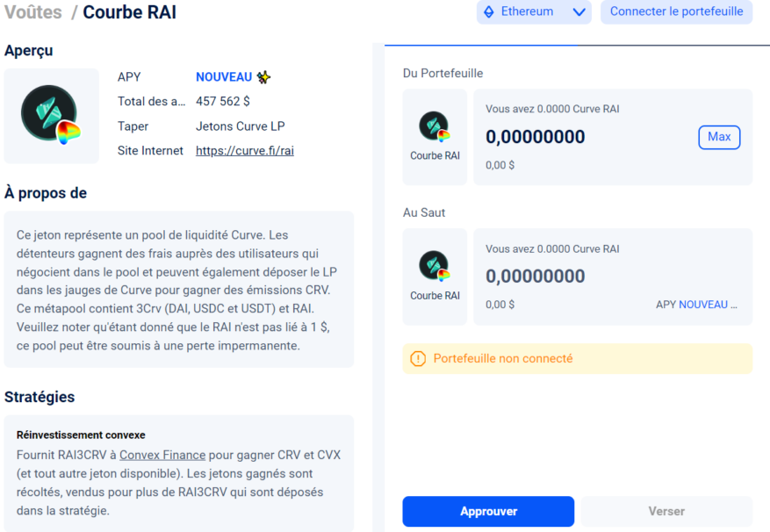The width and height of the screenshot is (770, 532).
Task: Click the sparkle icon next to NOUVEAU APY
Action: (x=263, y=76)
